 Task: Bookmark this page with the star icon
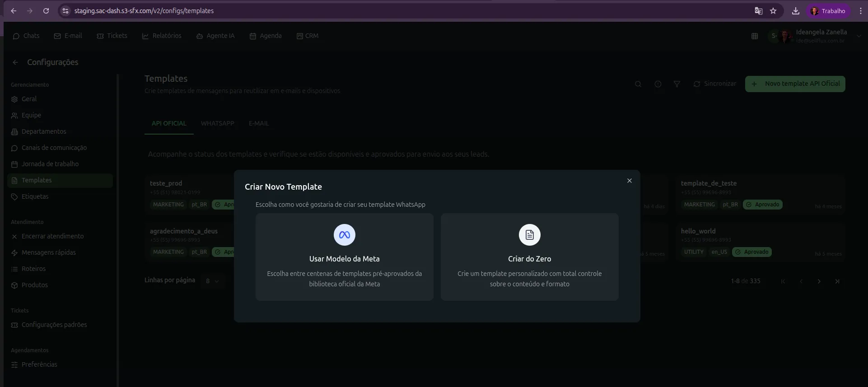coord(773,11)
